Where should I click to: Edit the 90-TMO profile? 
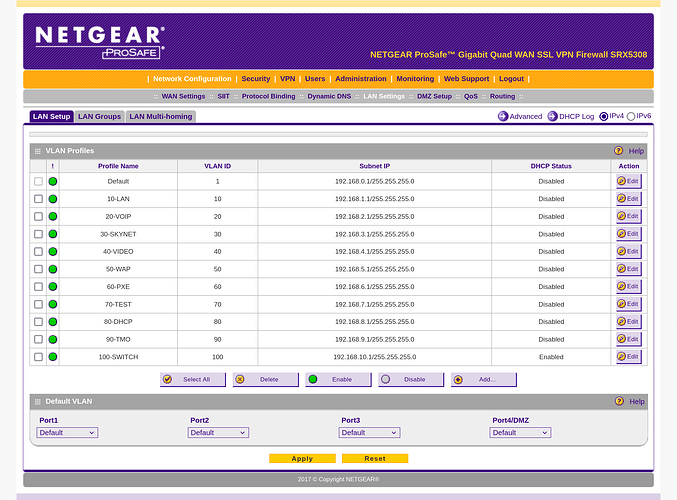point(629,339)
